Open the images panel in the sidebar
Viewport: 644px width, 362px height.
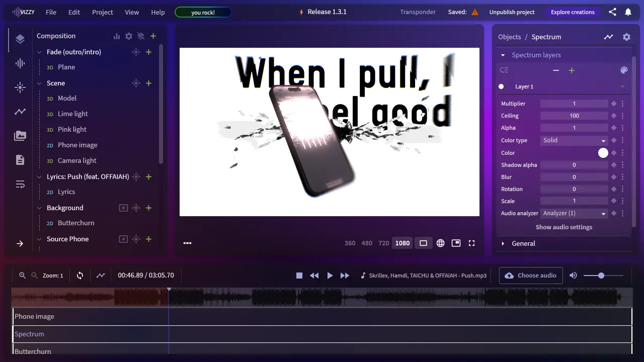pos(19,136)
